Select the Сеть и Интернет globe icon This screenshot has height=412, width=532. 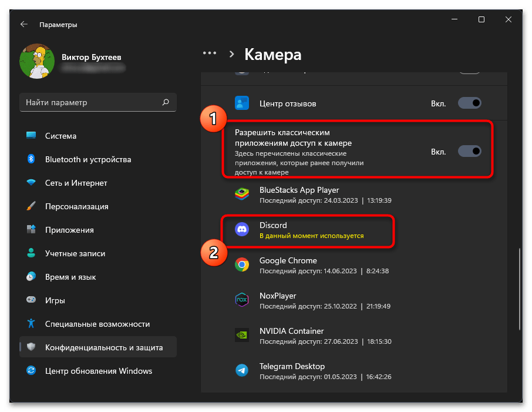pos(31,183)
